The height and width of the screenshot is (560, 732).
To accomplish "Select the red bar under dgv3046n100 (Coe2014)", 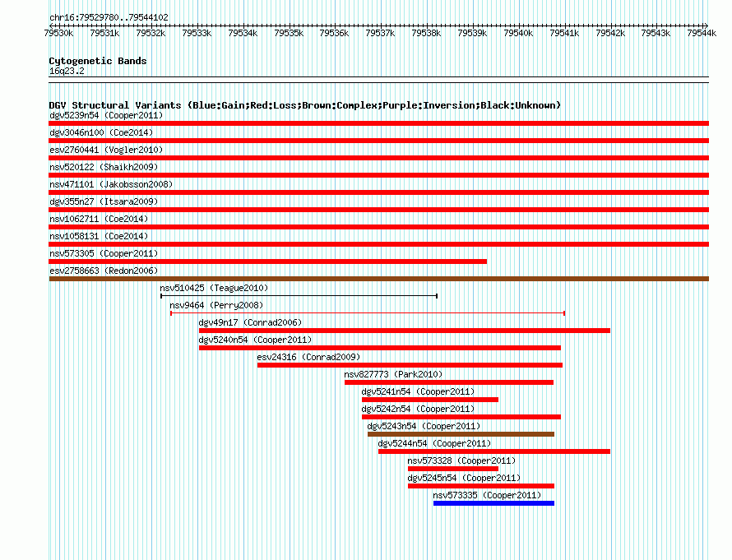I will pos(378,141).
